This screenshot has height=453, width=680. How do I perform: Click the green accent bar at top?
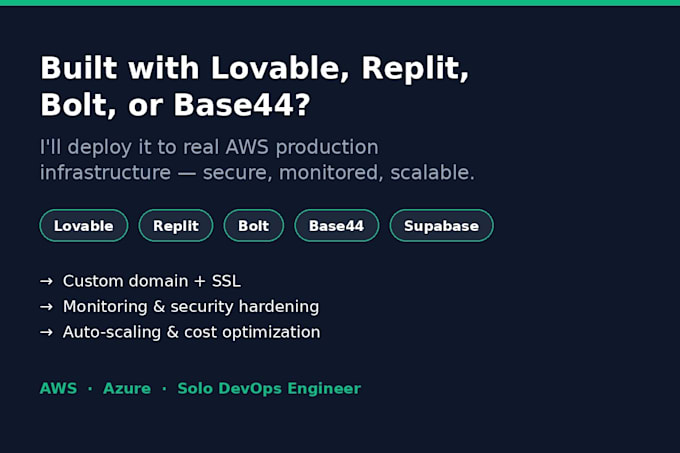[340, 3]
